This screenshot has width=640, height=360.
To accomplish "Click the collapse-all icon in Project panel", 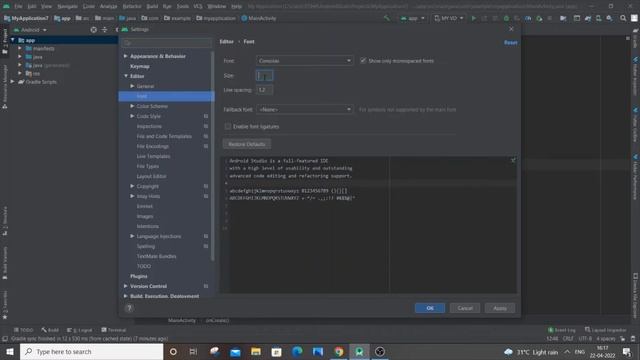I will 104,30.
